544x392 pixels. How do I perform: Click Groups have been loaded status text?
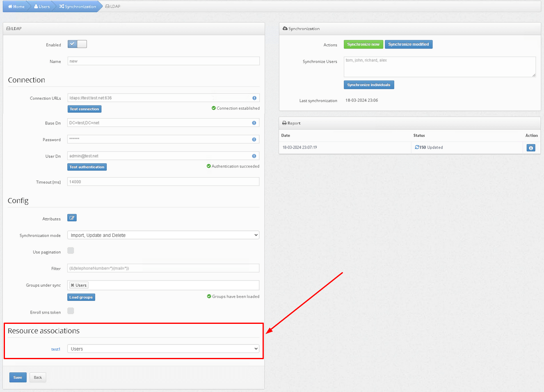point(235,296)
